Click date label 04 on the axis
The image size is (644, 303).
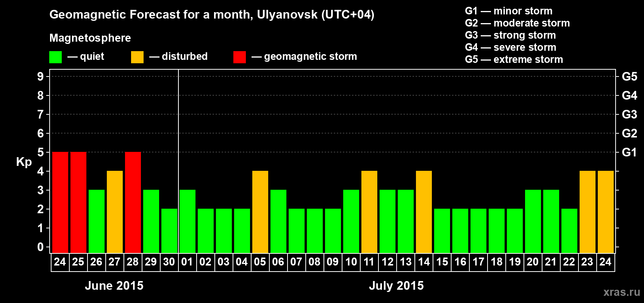click(242, 262)
